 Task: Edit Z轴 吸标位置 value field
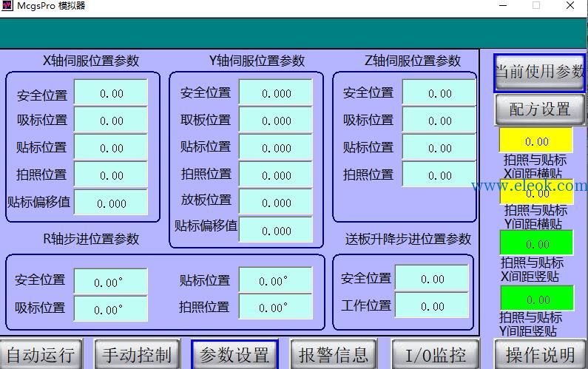pyautogui.click(x=439, y=120)
